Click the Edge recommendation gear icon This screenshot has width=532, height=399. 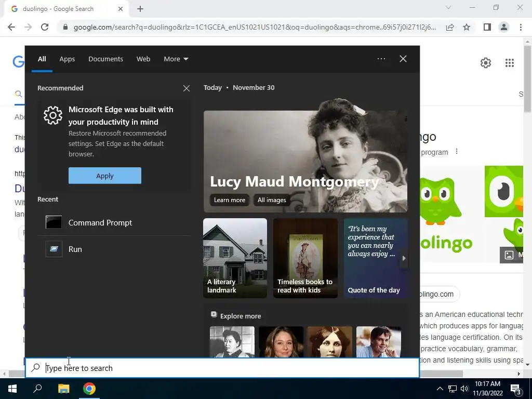tap(53, 115)
